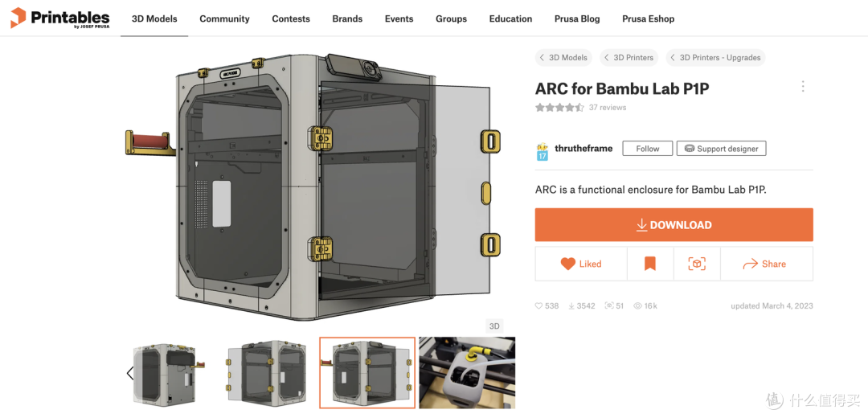Toggle the Follow button for thrutheframe
This screenshot has height=418, width=868.
coord(647,149)
